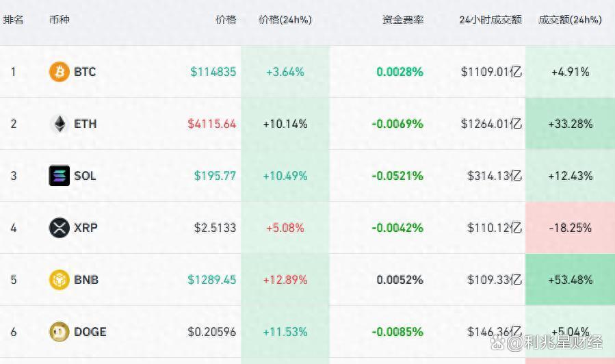Click the 0.0028% funding rate

pos(400,72)
